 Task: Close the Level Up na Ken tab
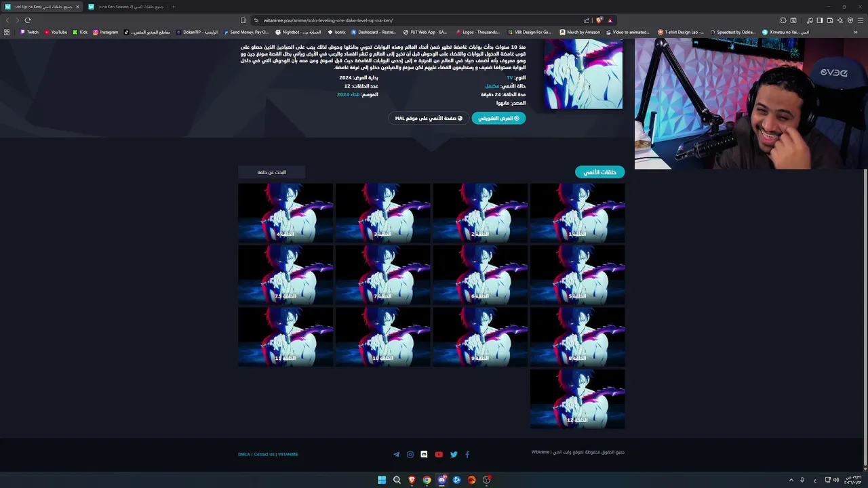77,7
